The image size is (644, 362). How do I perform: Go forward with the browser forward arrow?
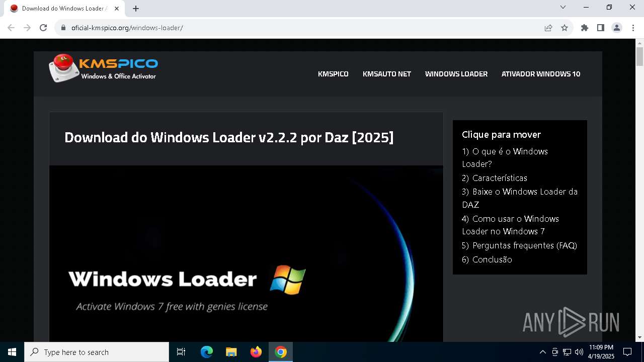27,28
